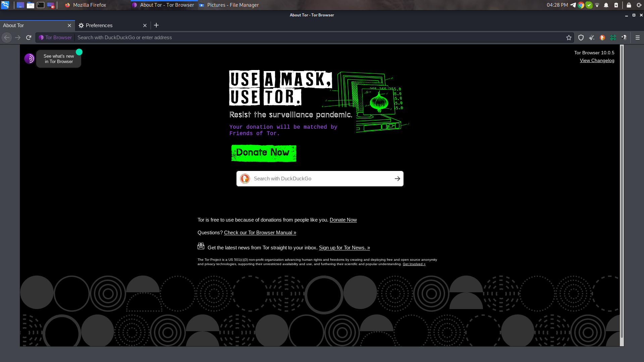Screen dimensions: 644x362
Task: Click the gray spheres extension icon
Action: [624, 38]
